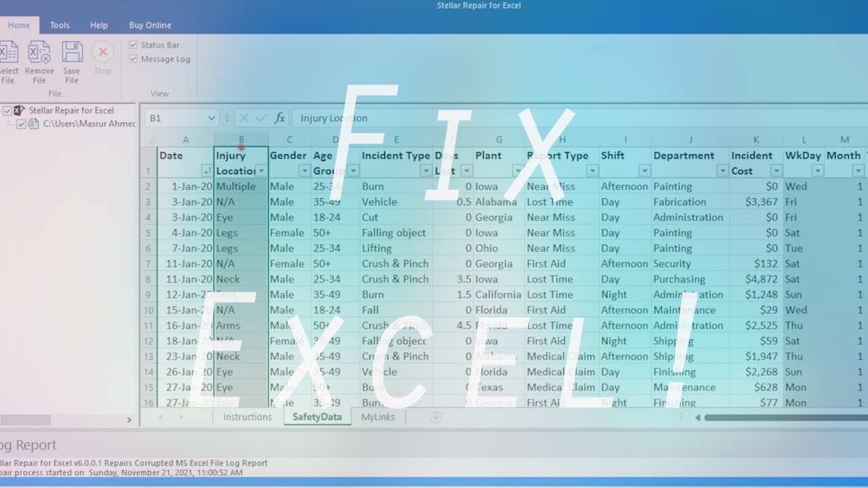Click the Alabama plant cell in row 3
Viewport: 868px width, 488px height.
click(498, 202)
